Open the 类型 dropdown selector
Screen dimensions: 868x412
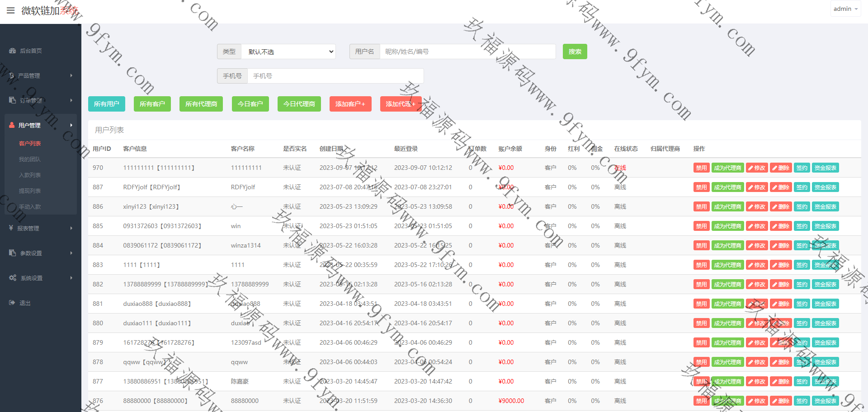pos(288,51)
